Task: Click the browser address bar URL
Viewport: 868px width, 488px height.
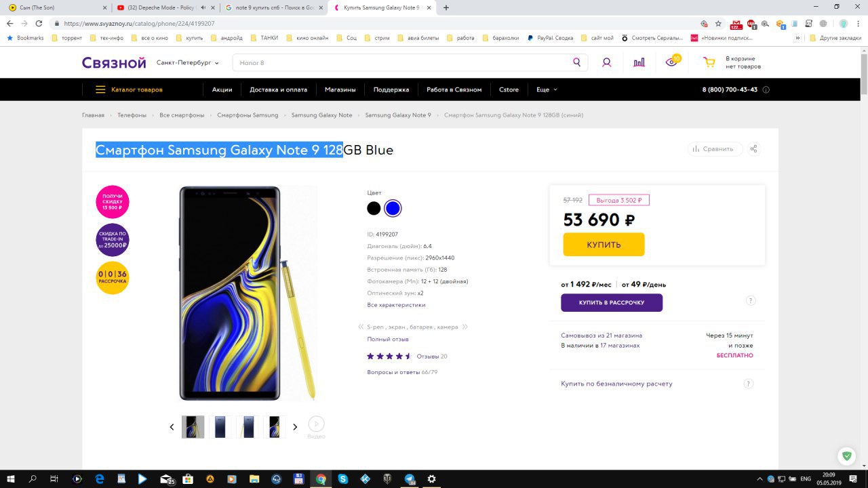Action: [139, 23]
